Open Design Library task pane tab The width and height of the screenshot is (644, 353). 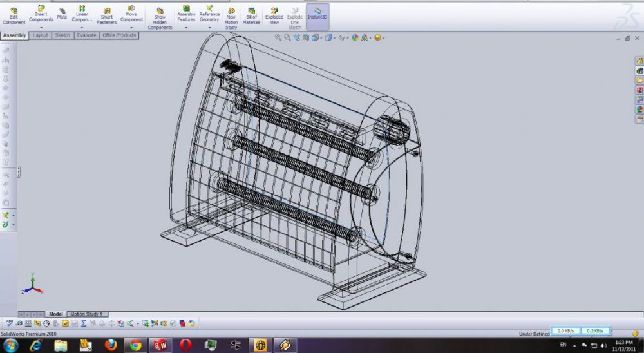click(x=639, y=71)
